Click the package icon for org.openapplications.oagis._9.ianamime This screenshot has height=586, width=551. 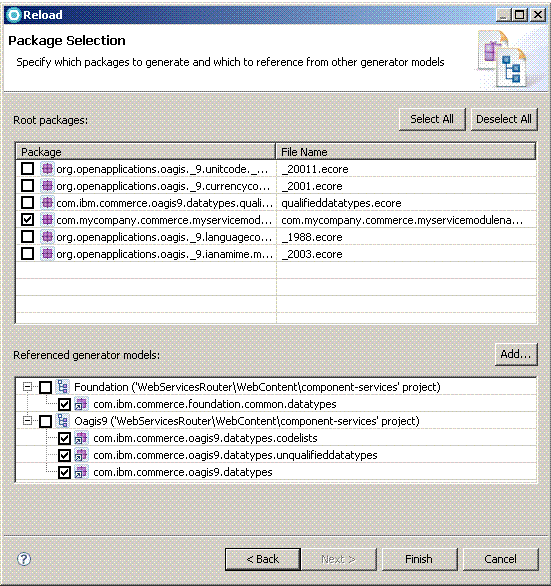(47, 254)
